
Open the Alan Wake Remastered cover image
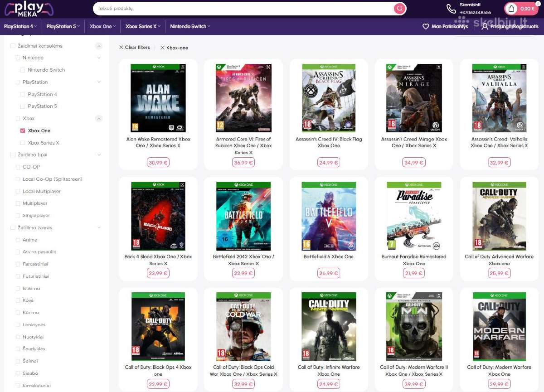point(158,98)
